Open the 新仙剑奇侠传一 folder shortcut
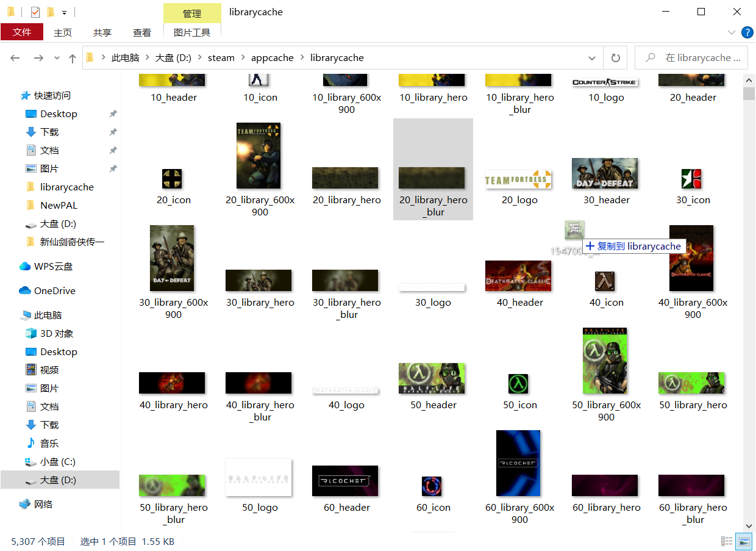Image resolution: width=756 pixels, height=551 pixels. [65, 242]
